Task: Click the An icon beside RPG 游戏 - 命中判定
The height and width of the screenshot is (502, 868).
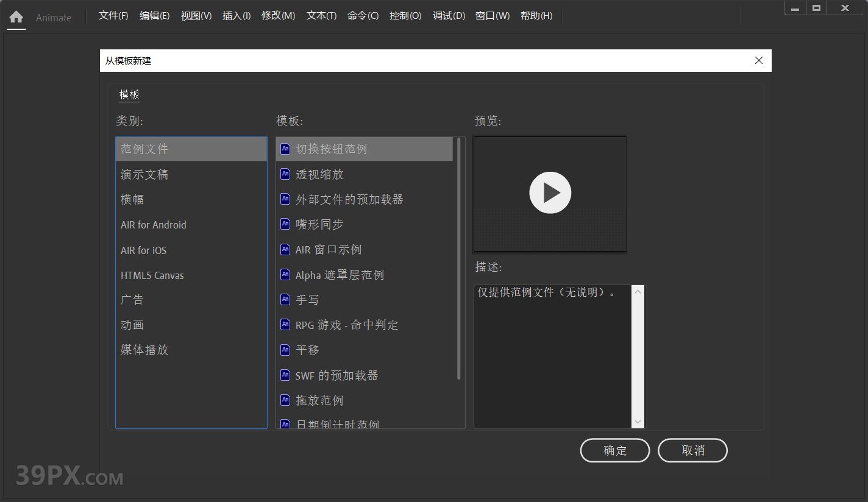Action: click(285, 324)
